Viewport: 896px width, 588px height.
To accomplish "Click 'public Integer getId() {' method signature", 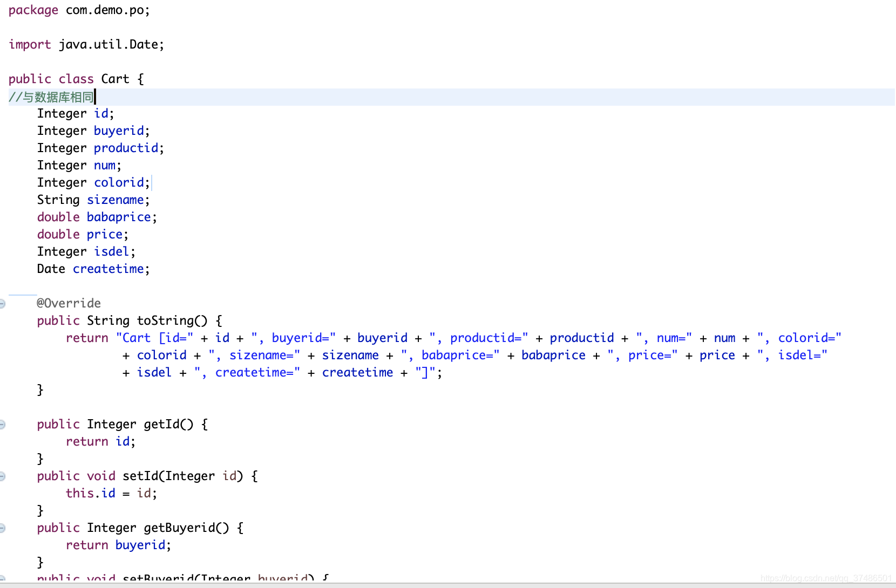I will pos(123,424).
